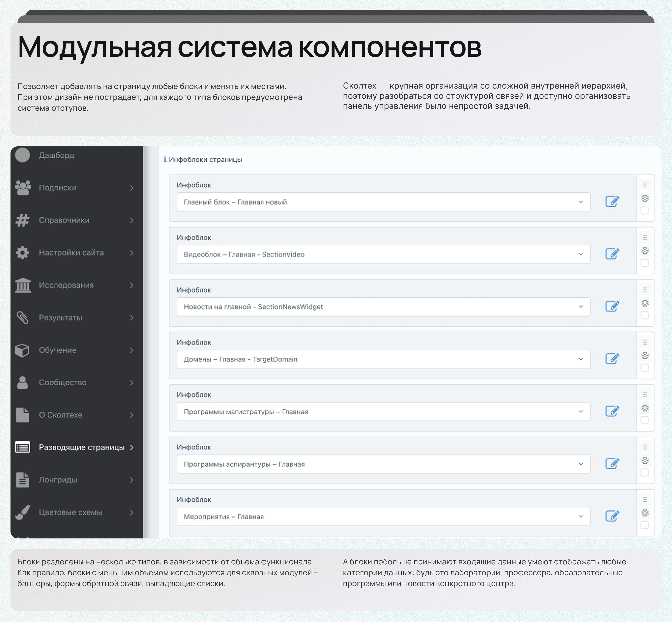Screen dimensions: 672x622
Task: Click edit icon for Программы аспирантуры block
Action: point(612,464)
